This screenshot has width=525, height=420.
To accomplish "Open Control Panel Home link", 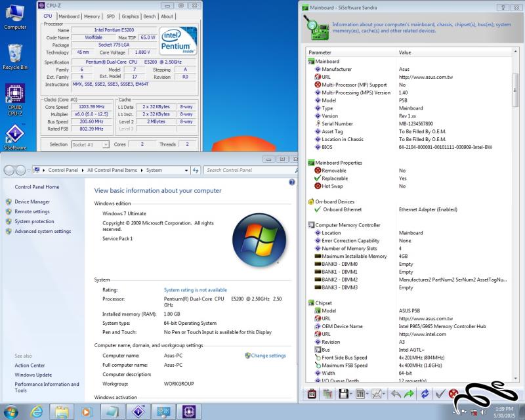I will point(37,187).
